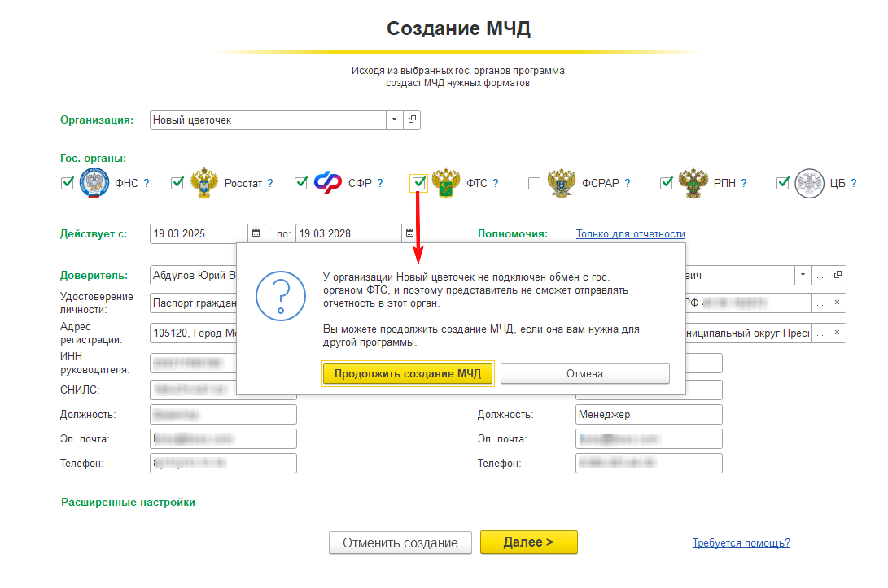
Task: Click the СФР logo icon
Action: click(x=328, y=183)
